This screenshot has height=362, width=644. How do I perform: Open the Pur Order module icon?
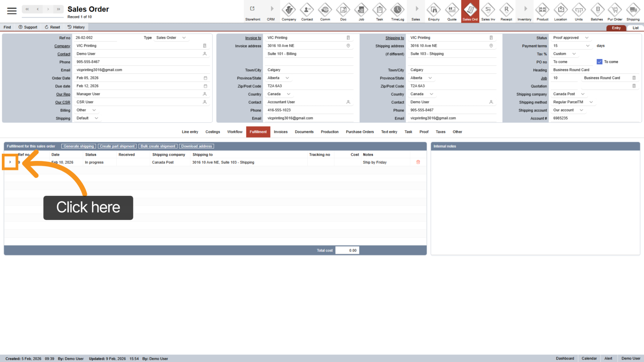pyautogui.click(x=614, y=11)
